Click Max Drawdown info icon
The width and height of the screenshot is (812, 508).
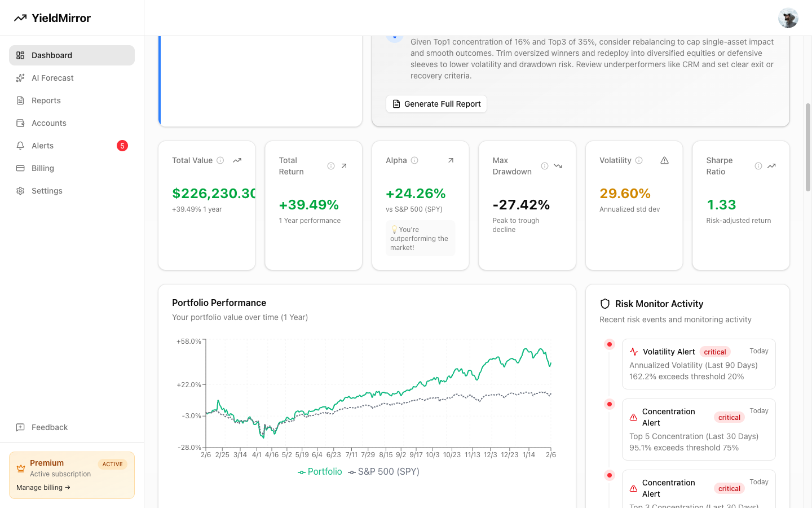point(545,166)
